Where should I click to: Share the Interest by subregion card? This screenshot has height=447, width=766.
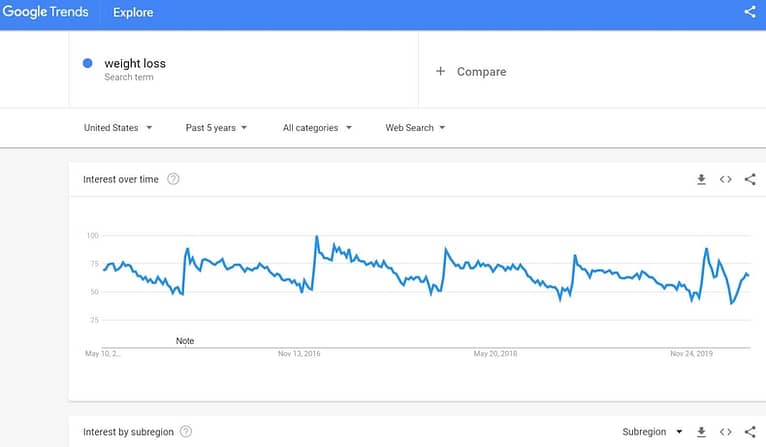[x=750, y=432]
